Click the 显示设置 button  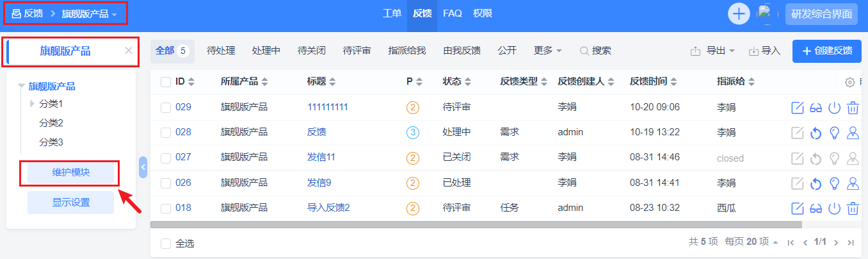70,203
